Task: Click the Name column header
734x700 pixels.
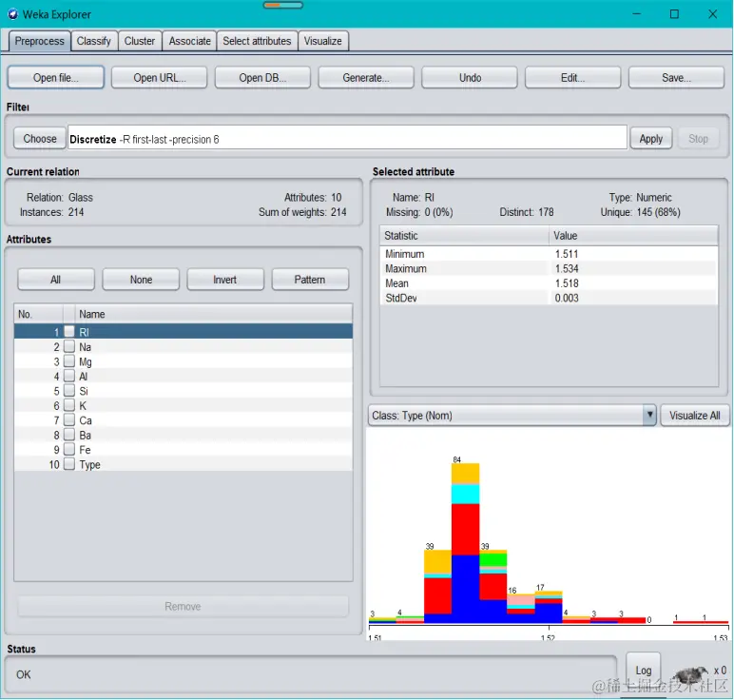Action: pos(214,314)
